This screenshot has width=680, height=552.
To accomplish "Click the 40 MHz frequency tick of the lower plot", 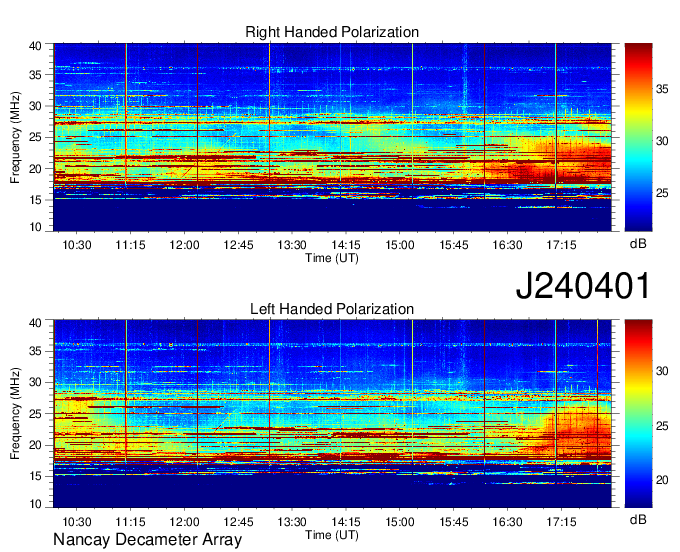I will (36, 323).
